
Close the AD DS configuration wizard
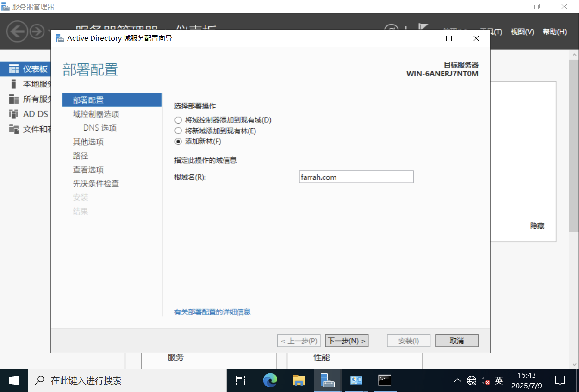click(x=476, y=38)
